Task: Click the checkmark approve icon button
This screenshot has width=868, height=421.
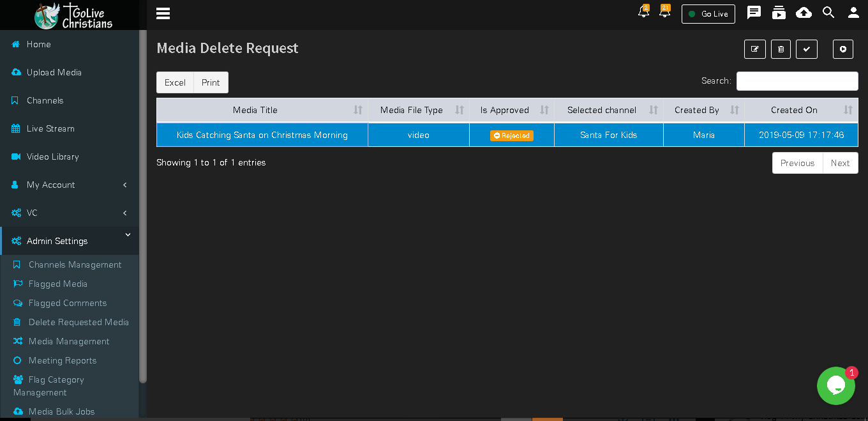Action: pos(807,49)
